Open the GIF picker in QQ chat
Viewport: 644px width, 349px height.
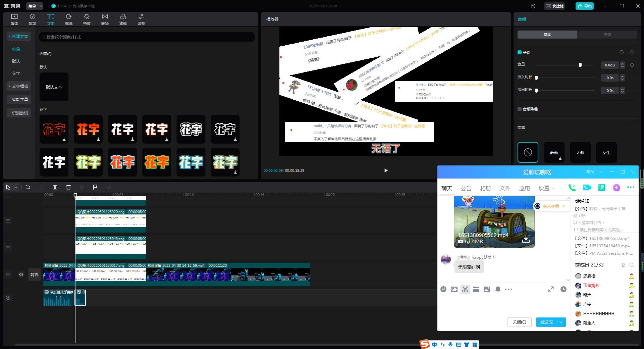point(454,289)
